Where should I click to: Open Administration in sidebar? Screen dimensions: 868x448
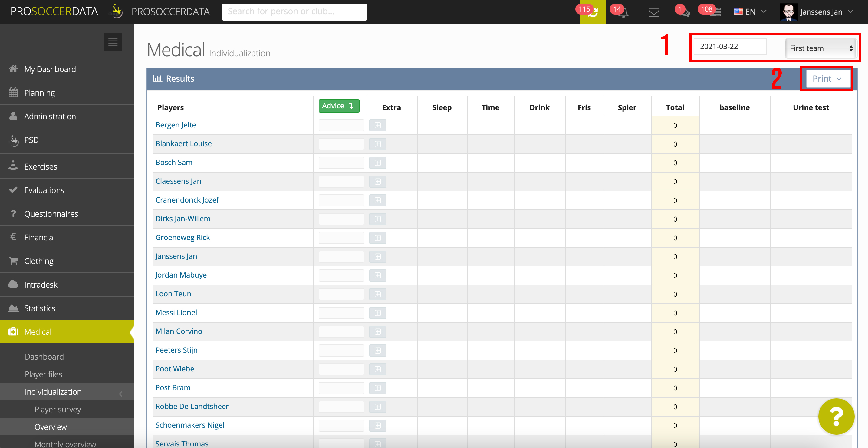click(67, 116)
